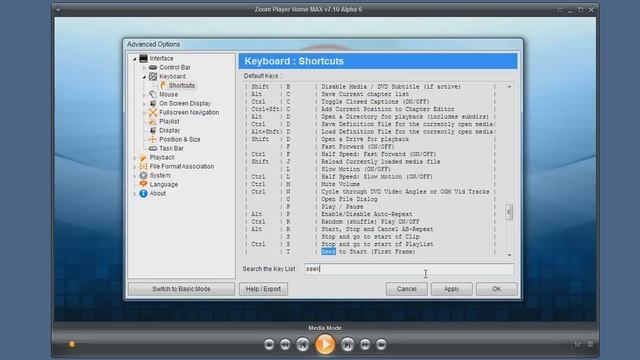Click the Help / Export button
Image resolution: width=640 pixels, height=360 pixels.
point(263,289)
